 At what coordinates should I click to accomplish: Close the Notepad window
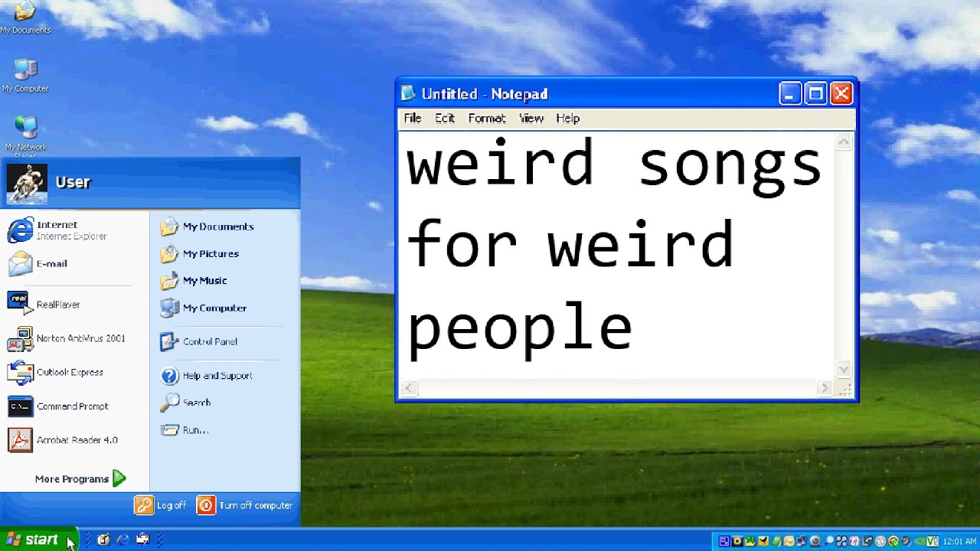(841, 94)
